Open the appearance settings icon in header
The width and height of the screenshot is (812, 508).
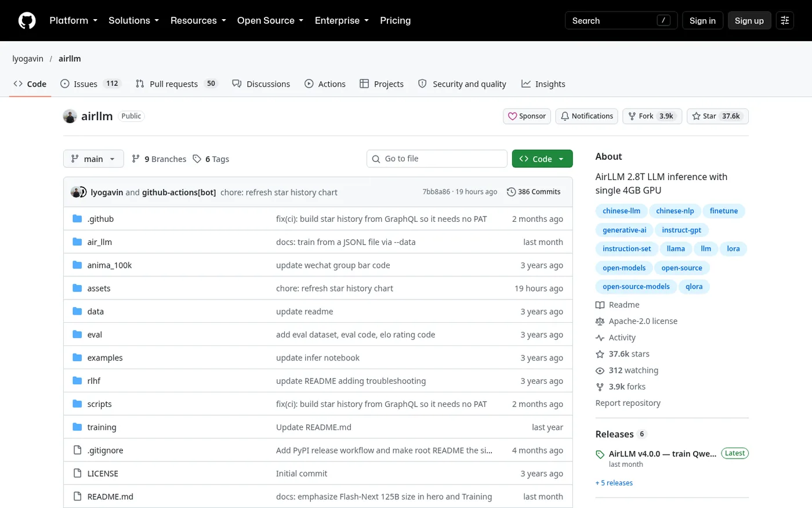click(785, 20)
